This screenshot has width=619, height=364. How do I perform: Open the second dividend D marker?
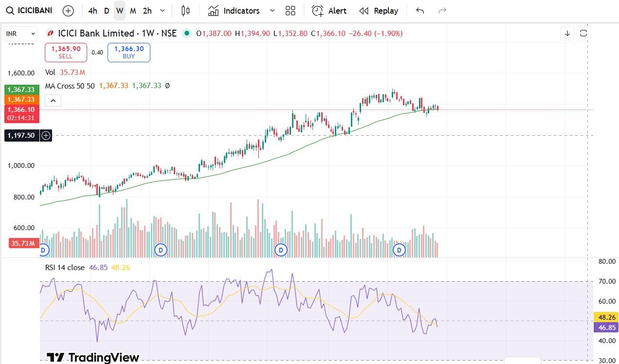click(x=161, y=250)
